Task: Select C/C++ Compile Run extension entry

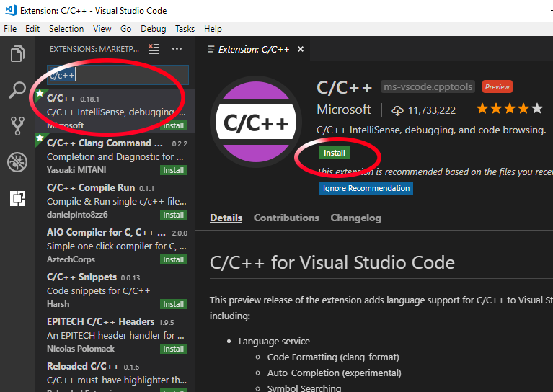Action: (x=115, y=200)
